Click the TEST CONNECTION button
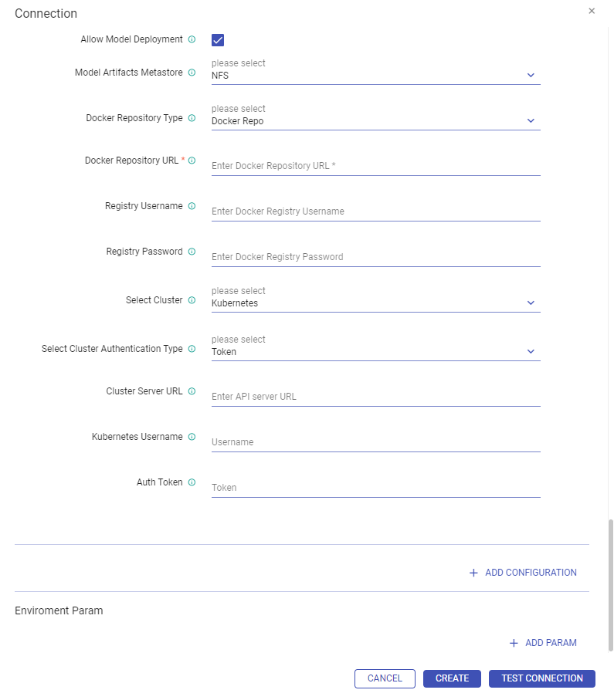The width and height of the screenshot is (614, 700). coord(542,678)
